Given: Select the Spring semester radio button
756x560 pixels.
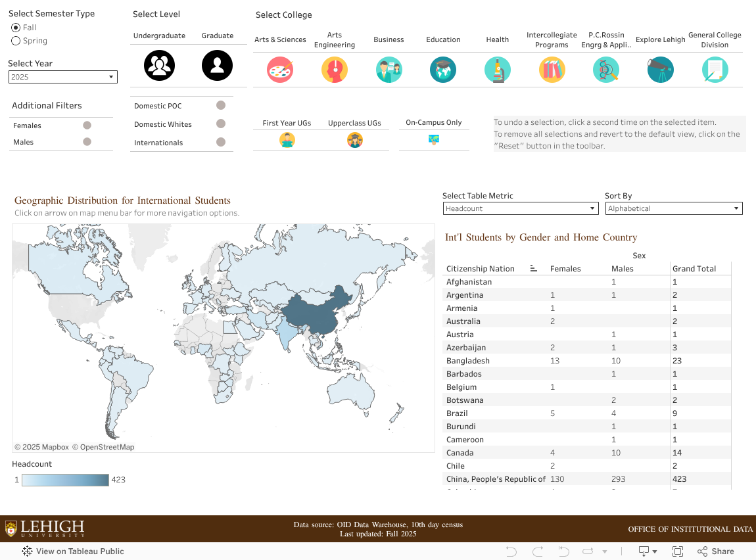Looking at the screenshot, I should (16, 41).
